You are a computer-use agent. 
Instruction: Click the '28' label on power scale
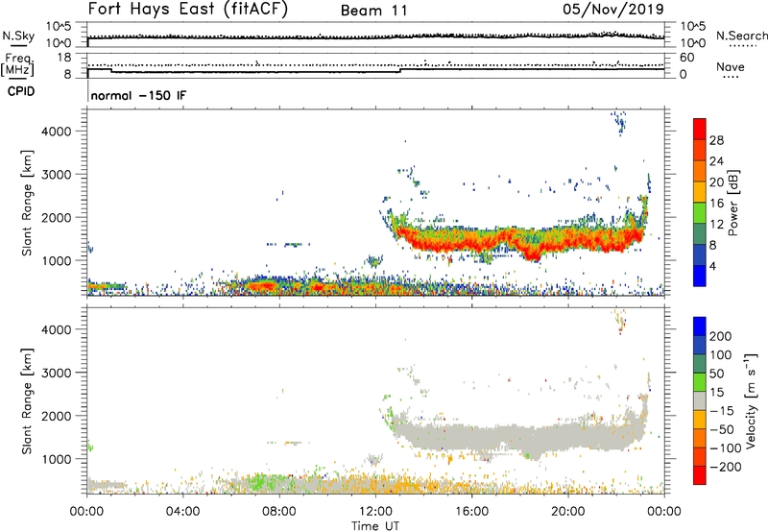[716, 140]
